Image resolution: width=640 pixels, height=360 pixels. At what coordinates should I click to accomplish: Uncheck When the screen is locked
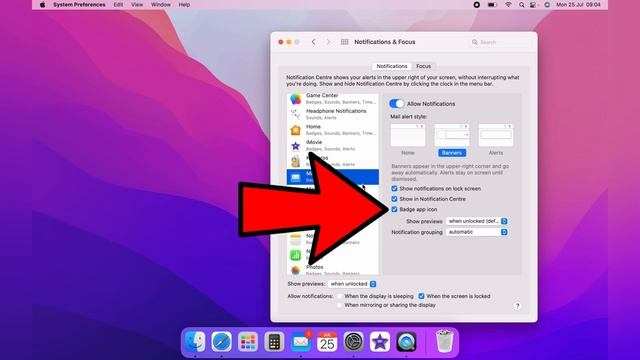coord(421,296)
